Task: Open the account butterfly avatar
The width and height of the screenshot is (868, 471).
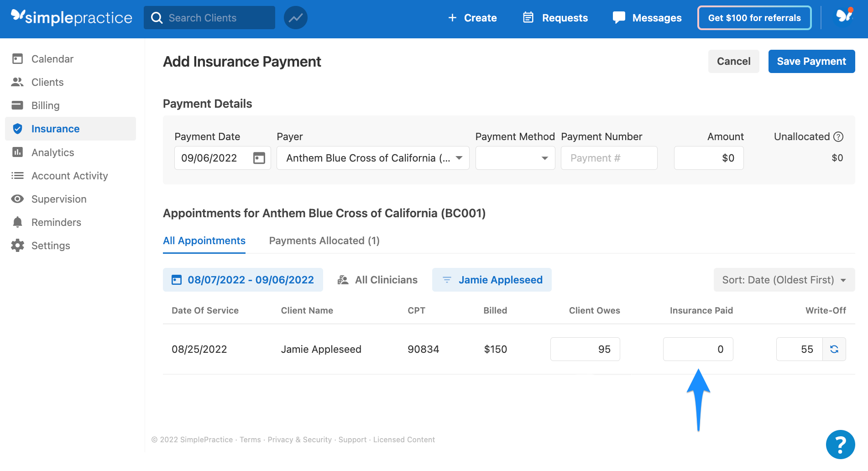Action: click(844, 16)
